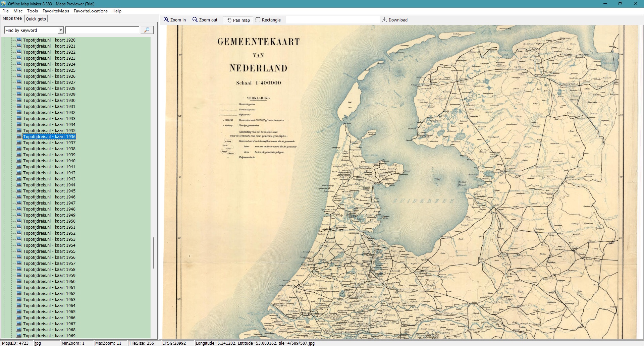Open the File menu
Screen dimensions: 644x346
(5, 11)
